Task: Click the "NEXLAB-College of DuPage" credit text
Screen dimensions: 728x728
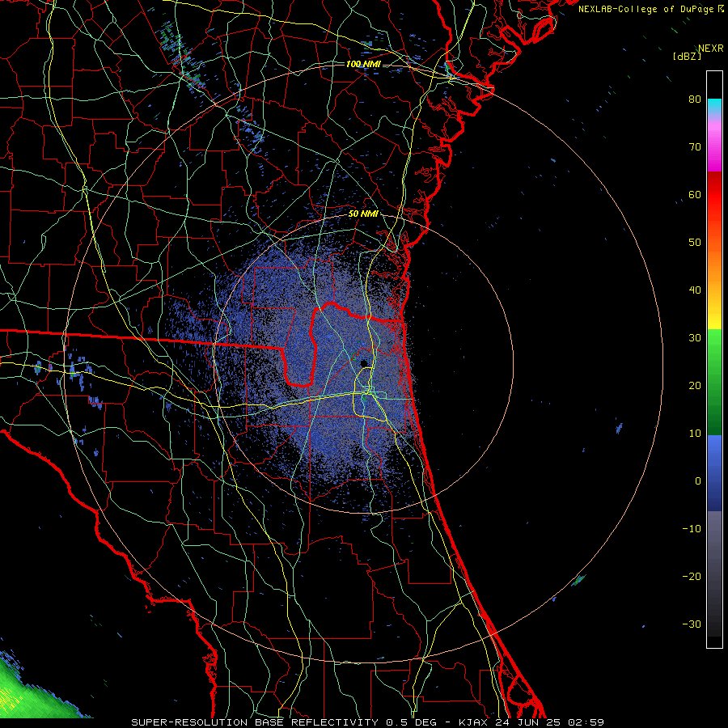Action: pyautogui.click(x=646, y=9)
